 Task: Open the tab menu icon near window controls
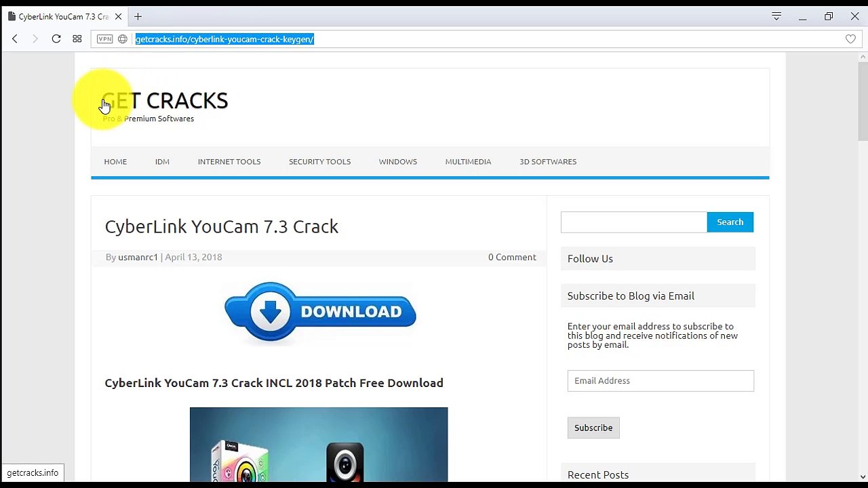[776, 16]
